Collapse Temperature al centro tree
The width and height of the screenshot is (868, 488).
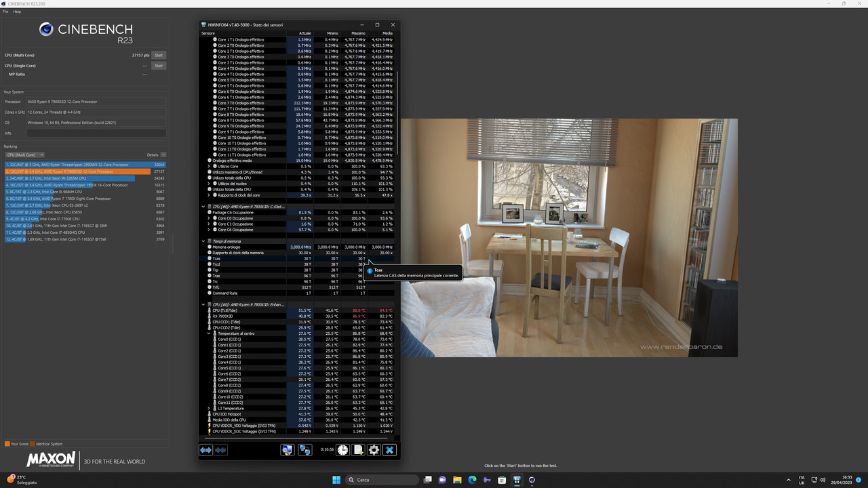210,333
